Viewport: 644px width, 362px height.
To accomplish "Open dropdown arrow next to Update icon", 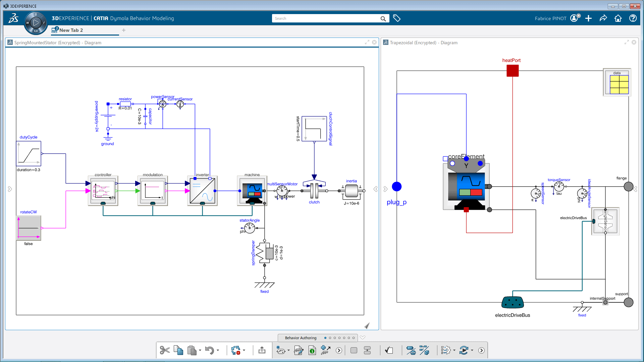I will pos(244,351).
